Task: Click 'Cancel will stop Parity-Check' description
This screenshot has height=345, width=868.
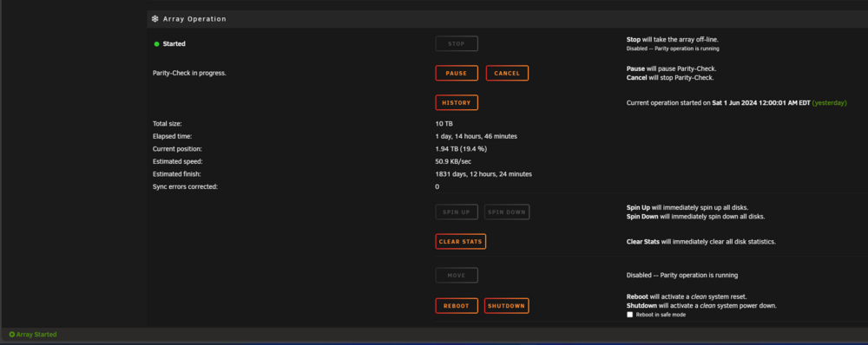Action: coord(670,78)
